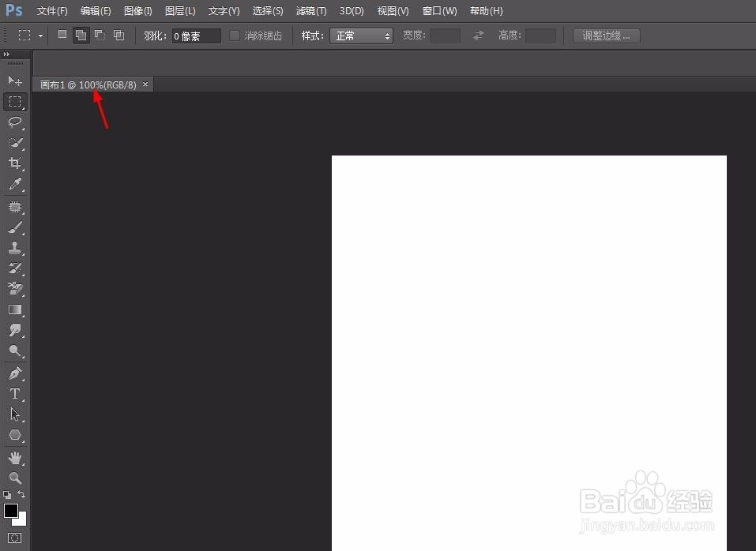Viewport: 756px width, 551px height.
Task: Select the Crop tool
Action: coord(15,163)
